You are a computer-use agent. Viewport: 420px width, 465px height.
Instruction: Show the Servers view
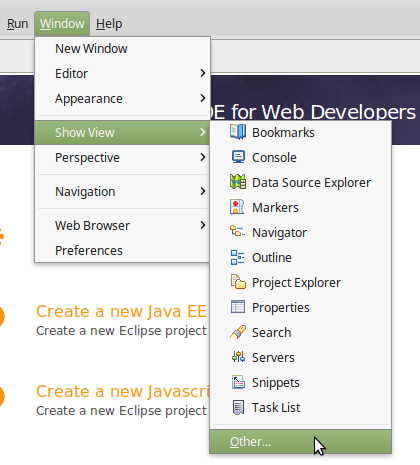[x=300, y=357]
